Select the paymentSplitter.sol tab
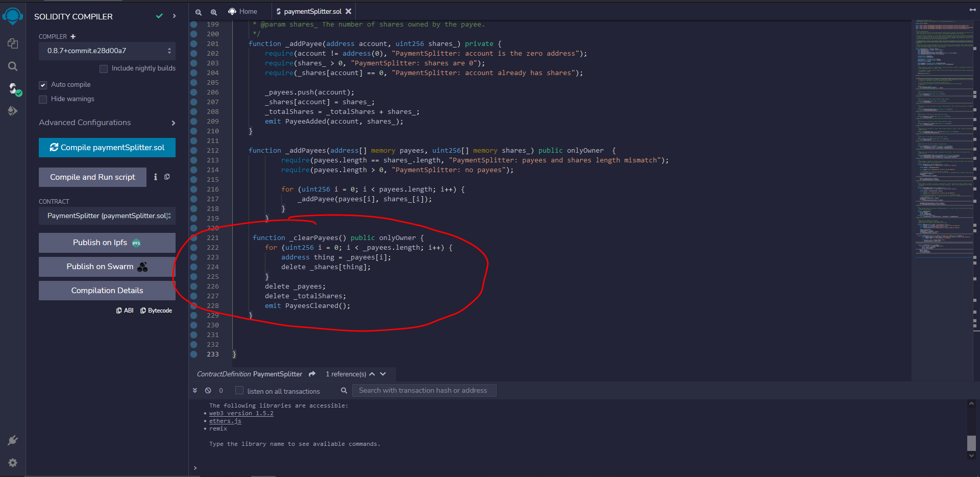980x477 pixels. [x=312, y=11]
